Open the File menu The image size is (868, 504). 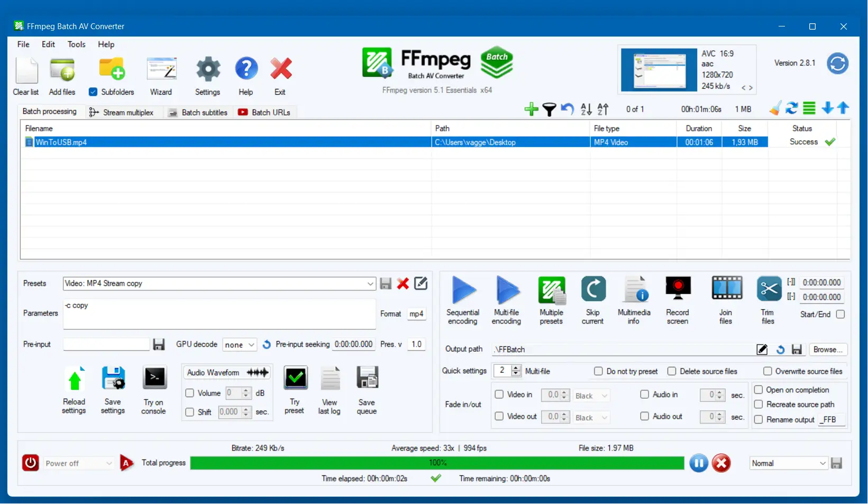(23, 44)
